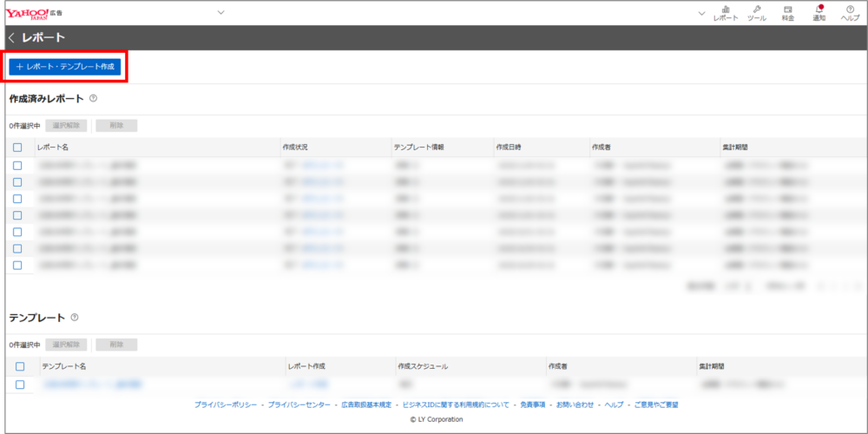Check the last report row checkbox
Viewport: 868px width, 434px height.
17,265
